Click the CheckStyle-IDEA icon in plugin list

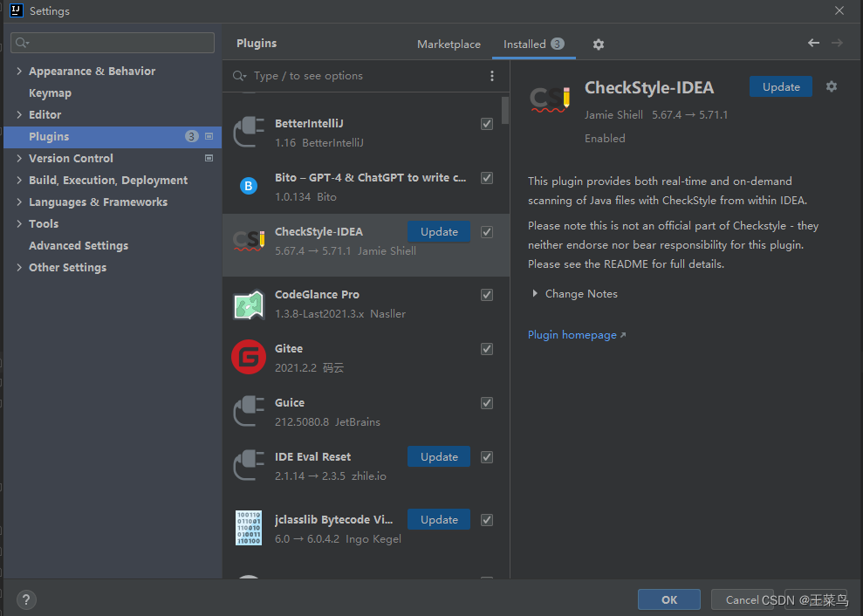tap(249, 241)
